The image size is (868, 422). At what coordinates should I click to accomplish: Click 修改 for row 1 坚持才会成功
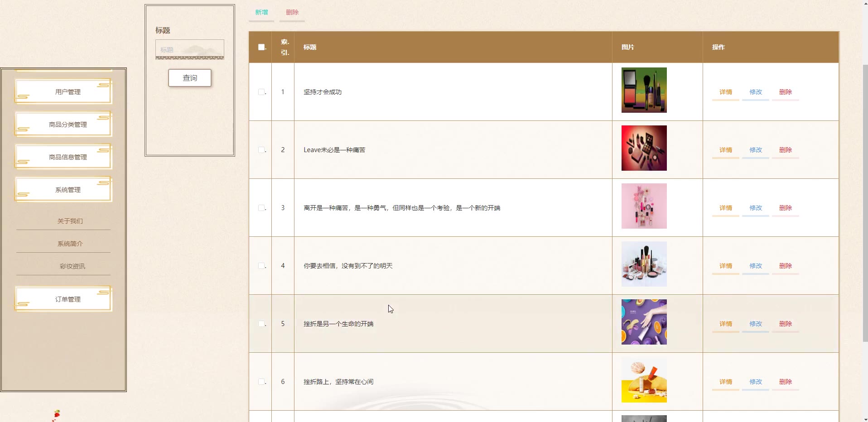(x=756, y=92)
